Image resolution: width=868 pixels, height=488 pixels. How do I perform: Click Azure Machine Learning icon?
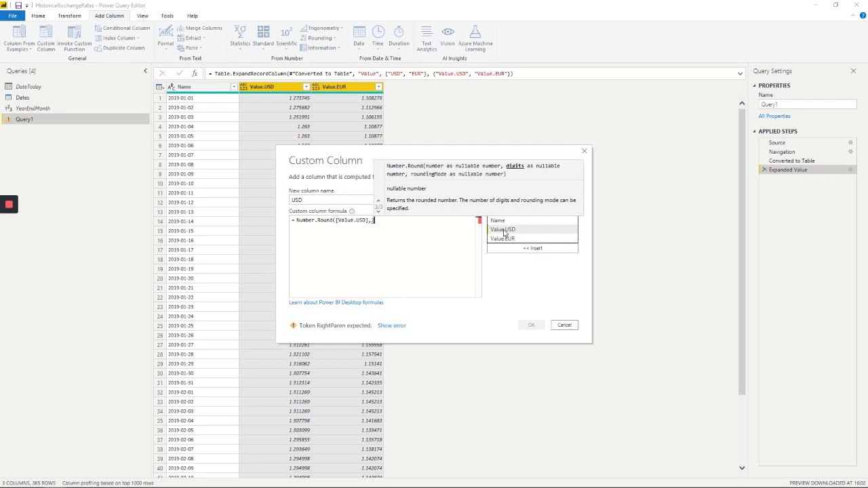click(475, 39)
